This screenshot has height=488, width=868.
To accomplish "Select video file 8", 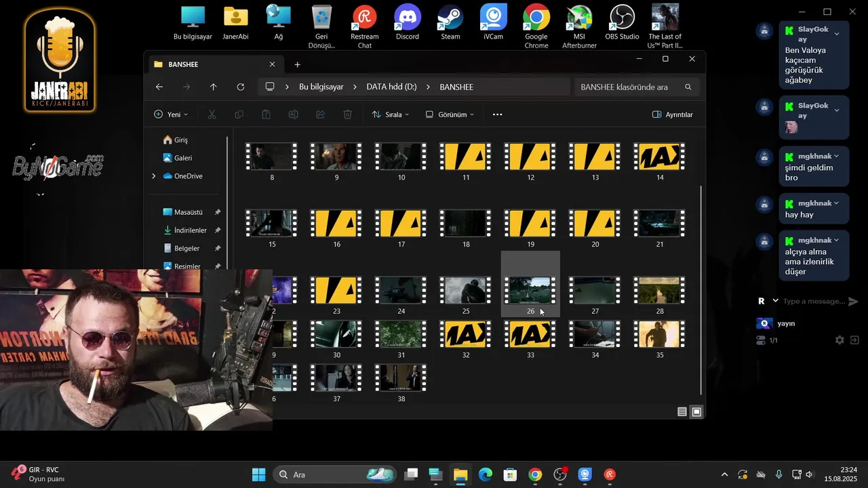I will pyautogui.click(x=272, y=162).
